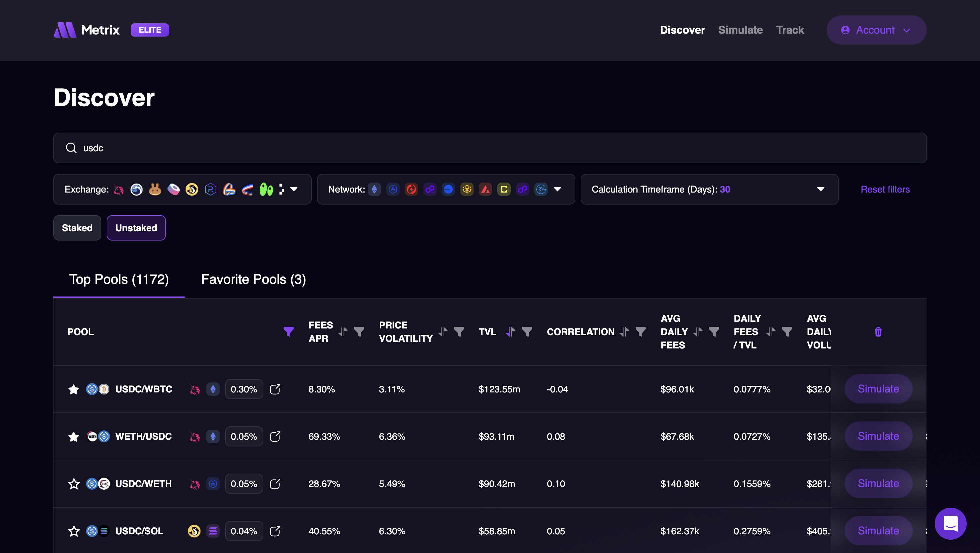980x553 pixels.
Task: Filter by the Avalanche network icon
Action: pyautogui.click(x=485, y=189)
